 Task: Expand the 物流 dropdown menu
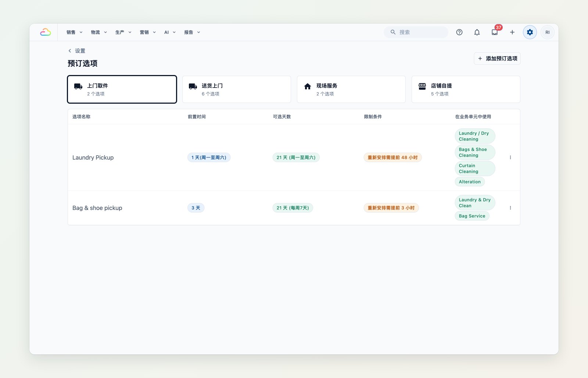coord(99,32)
